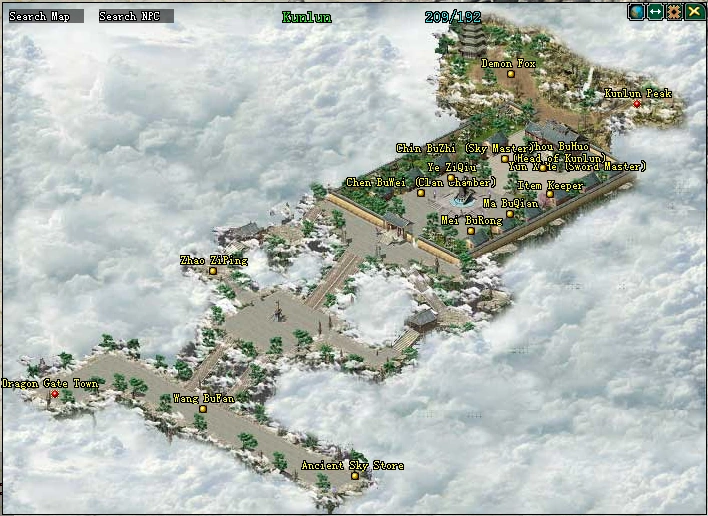Close the Kunlun map window
The width and height of the screenshot is (708, 516).
tap(694, 12)
